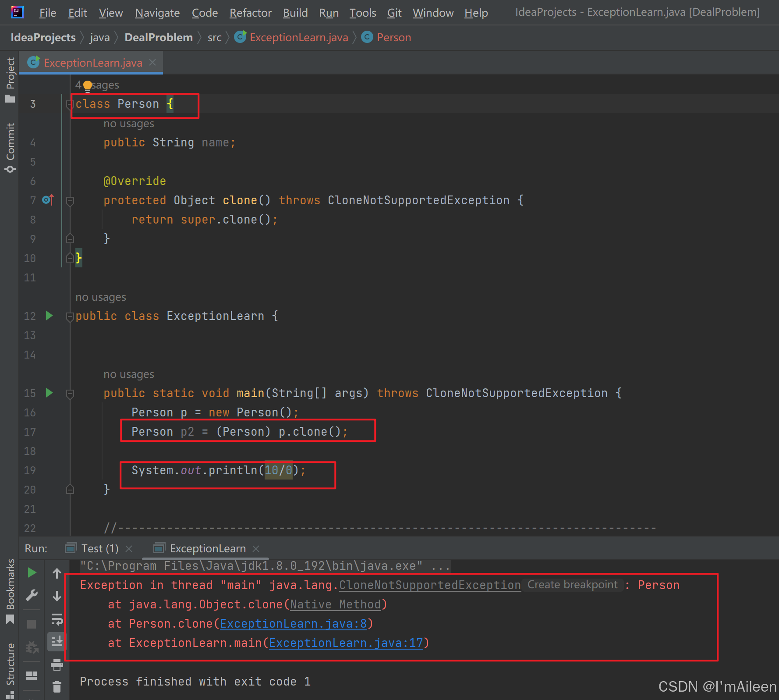Collapse the clone() method fold marker
This screenshot has height=700, width=779.
(x=70, y=201)
